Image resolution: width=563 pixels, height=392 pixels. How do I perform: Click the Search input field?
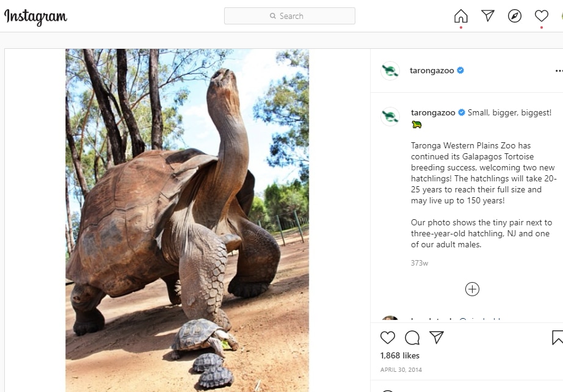(x=289, y=16)
